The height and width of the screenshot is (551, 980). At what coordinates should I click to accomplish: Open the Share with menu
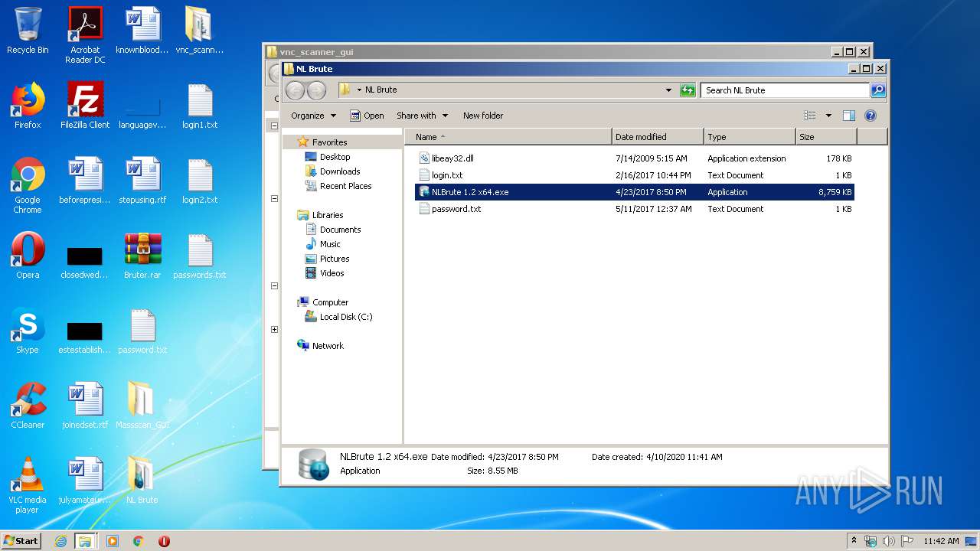click(x=422, y=116)
